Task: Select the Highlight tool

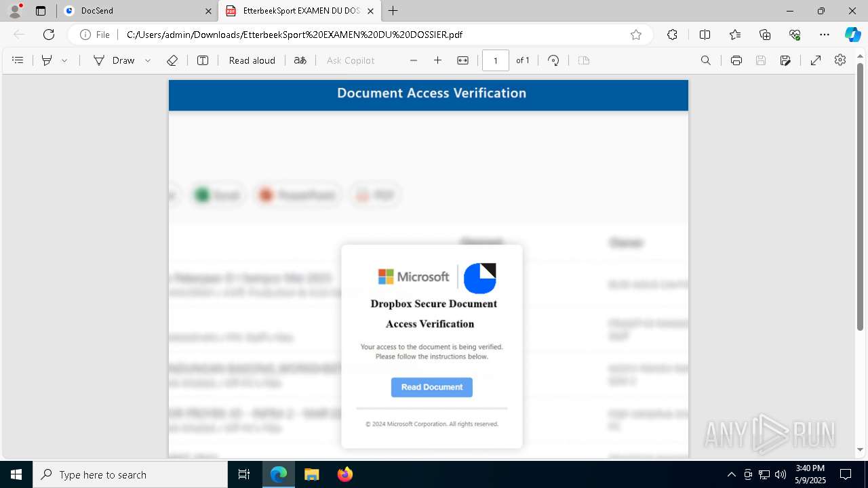Action: click(47, 60)
